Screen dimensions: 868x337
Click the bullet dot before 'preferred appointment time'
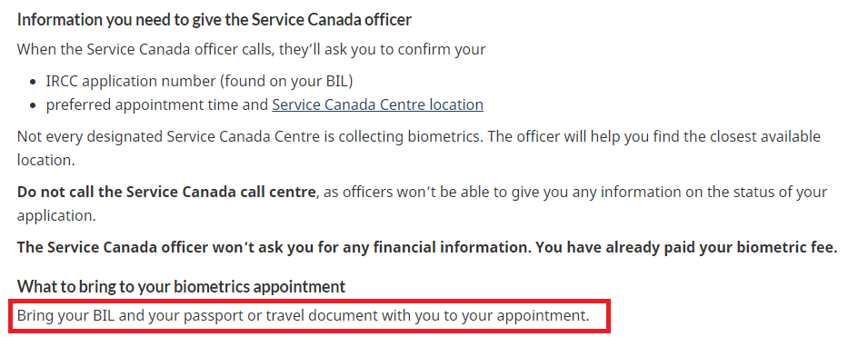coord(34,105)
